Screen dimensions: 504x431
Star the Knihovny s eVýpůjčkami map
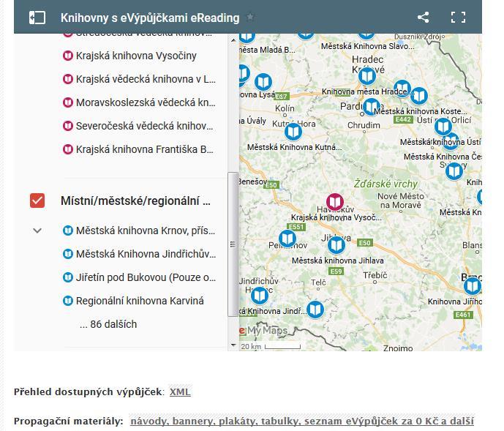(x=250, y=18)
